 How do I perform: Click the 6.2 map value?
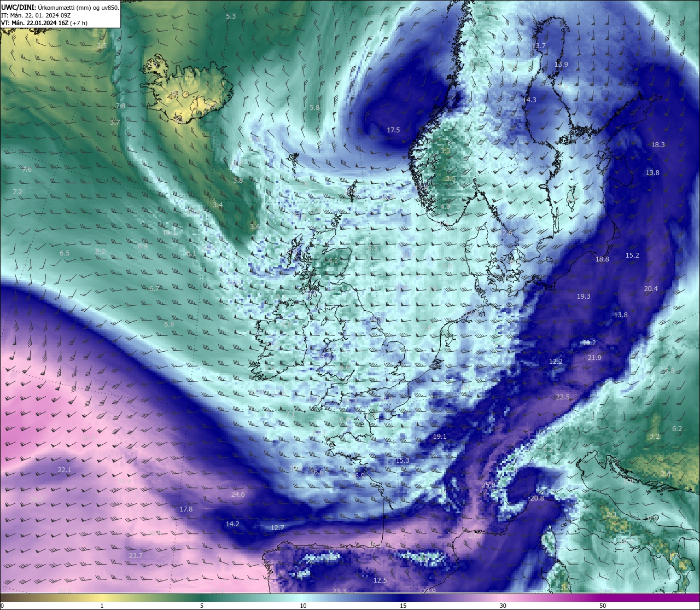pos(677,429)
